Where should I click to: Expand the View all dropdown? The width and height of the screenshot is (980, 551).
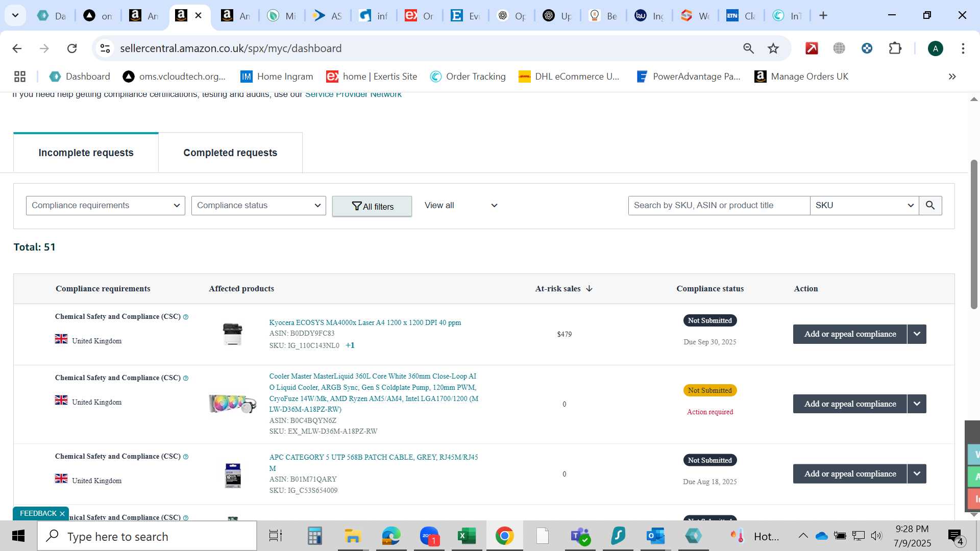(x=461, y=205)
